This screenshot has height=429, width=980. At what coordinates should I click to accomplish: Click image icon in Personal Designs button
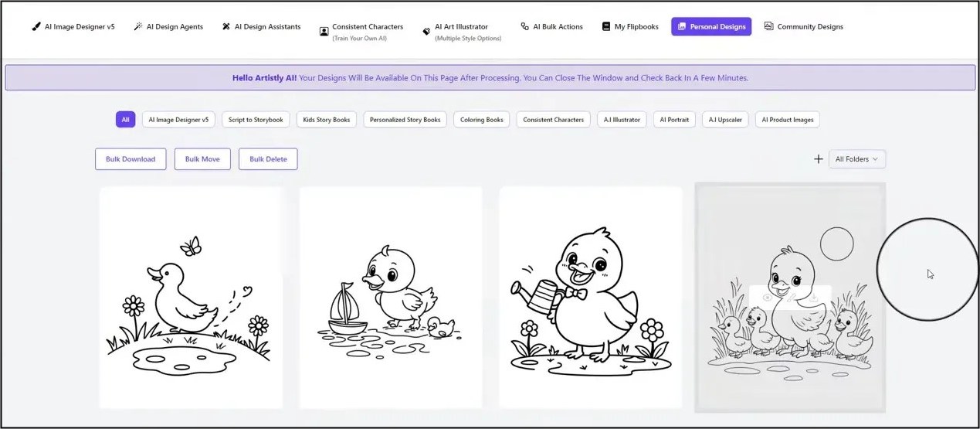[682, 26]
